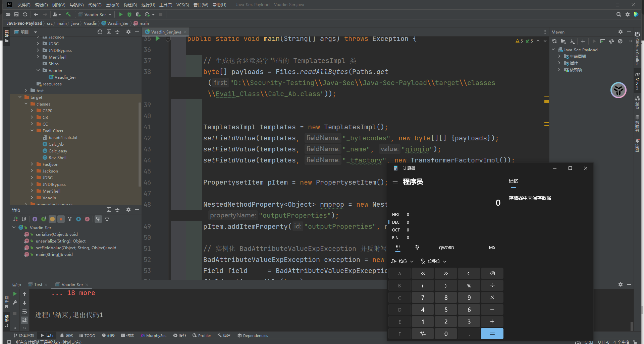Open Structure panel settings gear

pos(128,209)
